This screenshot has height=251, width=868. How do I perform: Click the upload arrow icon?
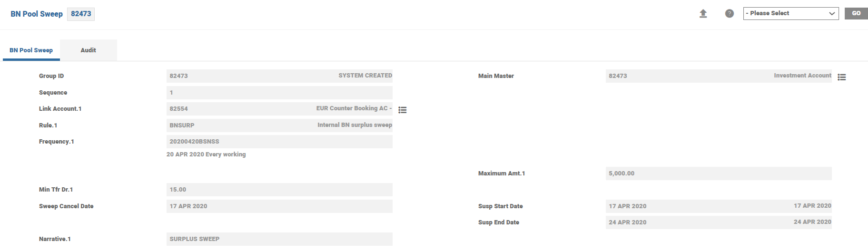703,14
